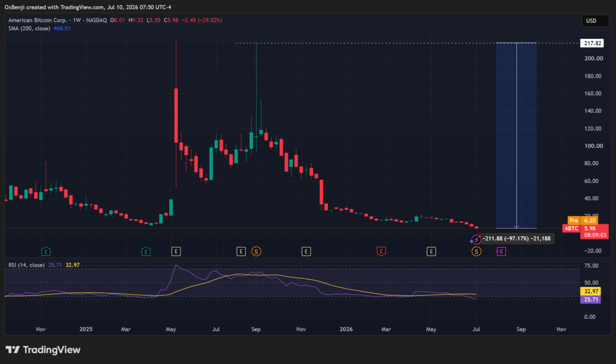Image resolution: width=616 pixels, height=364 pixels.
Task: Click the red earnings E marker near March 2026
Action: pos(381,252)
